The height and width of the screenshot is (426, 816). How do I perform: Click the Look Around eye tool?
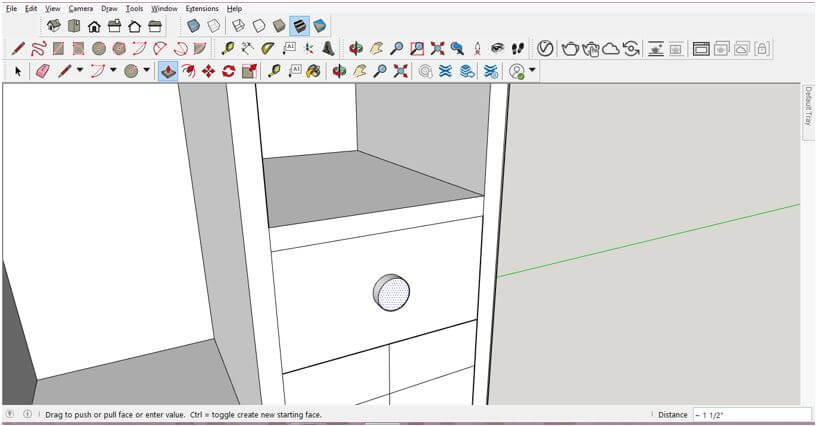(497, 48)
